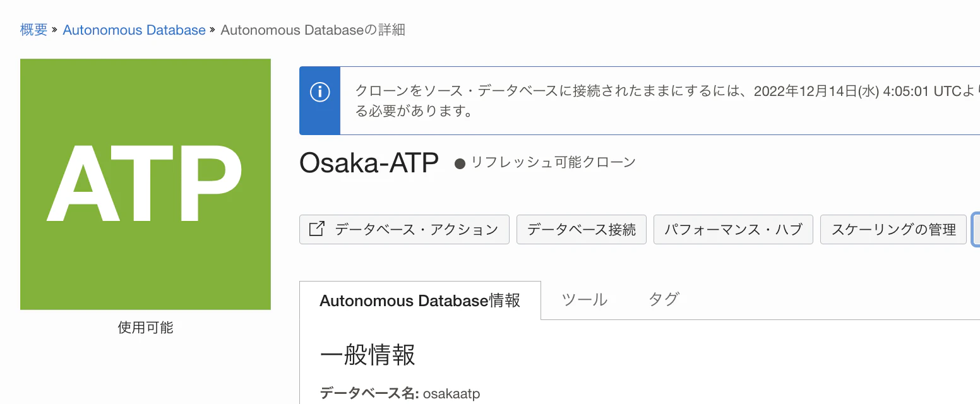Click the 一般情報 section heading
980x404 pixels.
click(367, 356)
